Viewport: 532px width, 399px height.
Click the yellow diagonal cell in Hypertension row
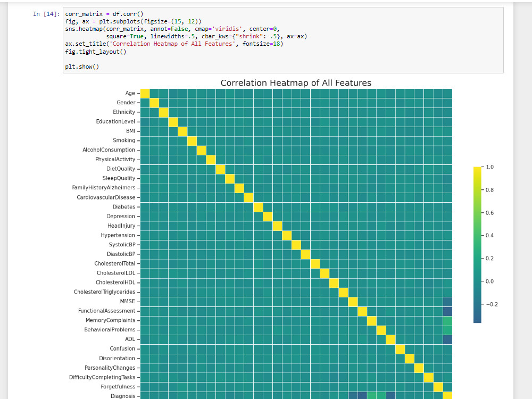point(287,235)
